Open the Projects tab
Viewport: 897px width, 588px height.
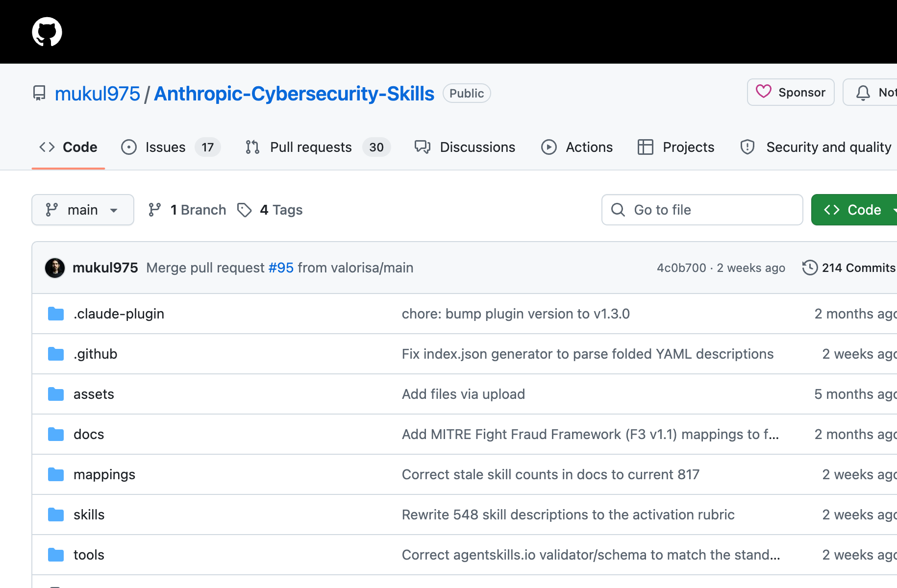(x=676, y=147)
